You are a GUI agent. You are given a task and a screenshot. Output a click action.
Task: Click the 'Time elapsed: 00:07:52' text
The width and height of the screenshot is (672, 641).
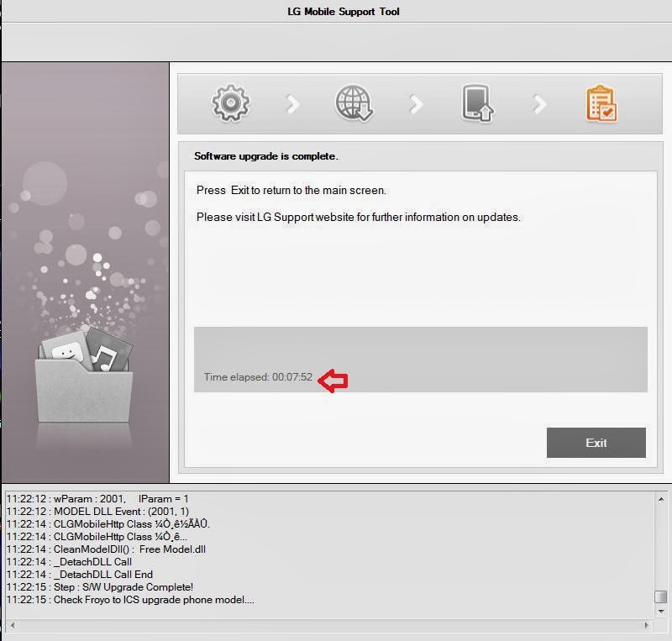[258, 377]
